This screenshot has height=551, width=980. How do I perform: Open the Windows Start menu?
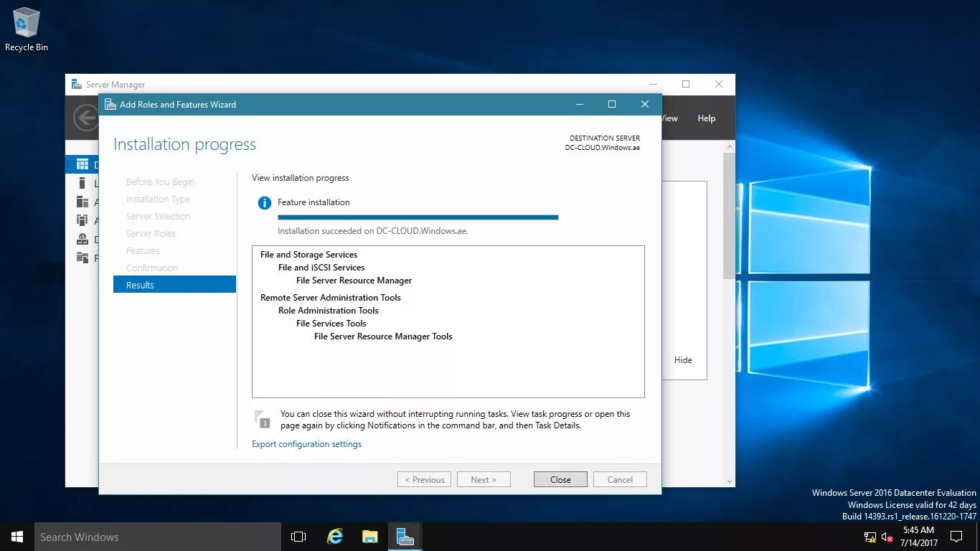17,537
